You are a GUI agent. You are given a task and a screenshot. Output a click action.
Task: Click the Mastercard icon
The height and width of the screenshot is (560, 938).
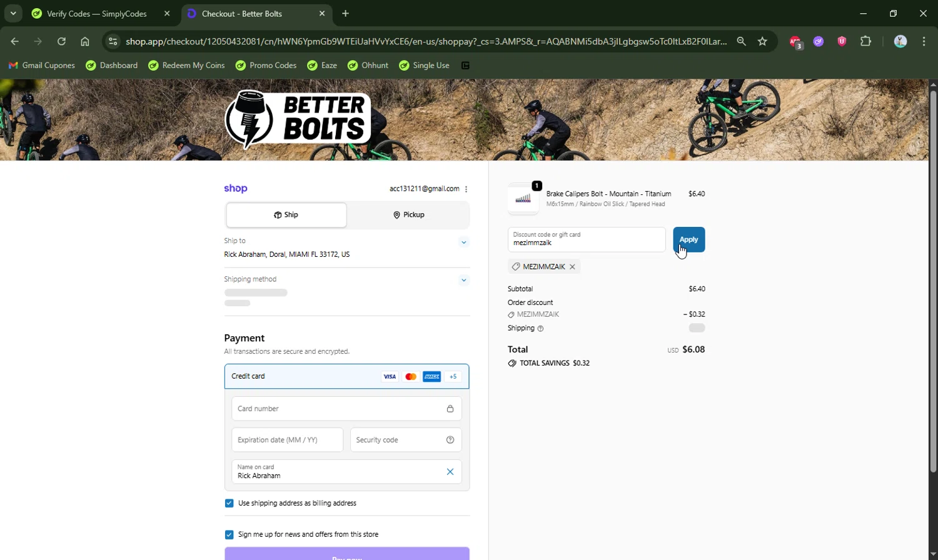[x=411, y=376]
